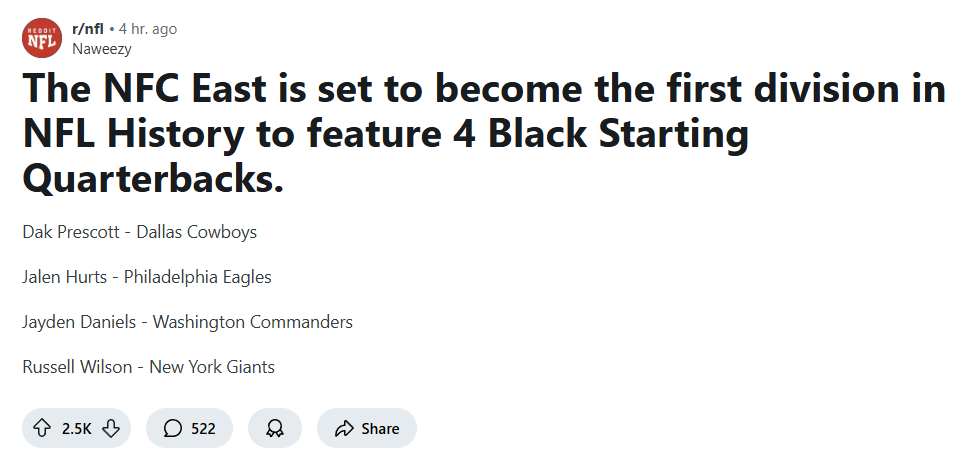955x456 pixels.
Task: Click the 'New York Giants' team text
Action: (x=212, y=367)
